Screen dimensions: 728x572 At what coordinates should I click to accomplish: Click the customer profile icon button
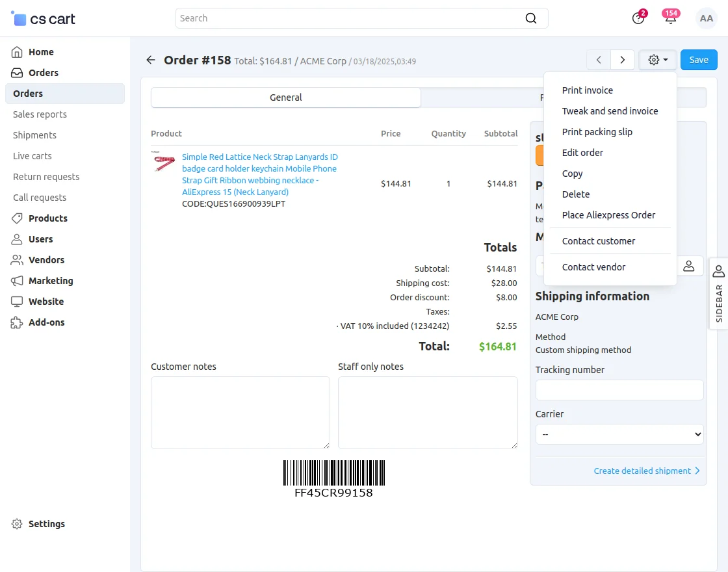click(689, 266)
